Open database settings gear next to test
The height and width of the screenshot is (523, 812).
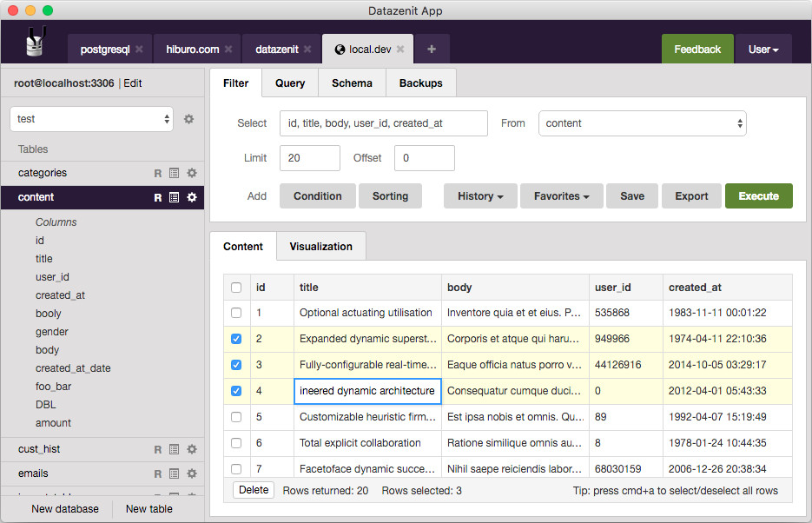pyautogui.click(x=189, y=119)
